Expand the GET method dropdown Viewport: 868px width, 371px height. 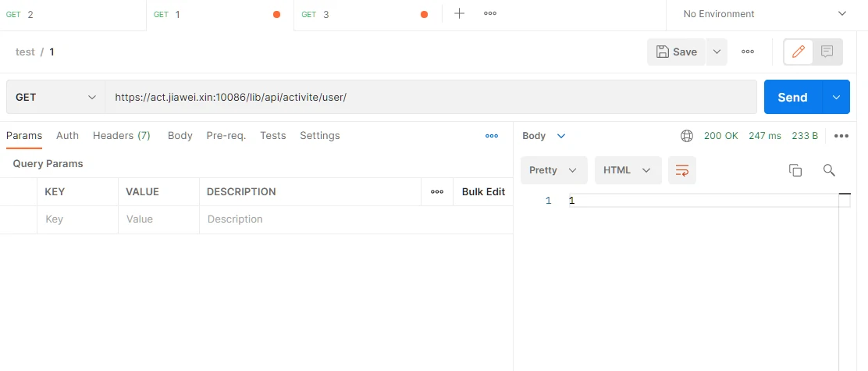click(55, 98)
